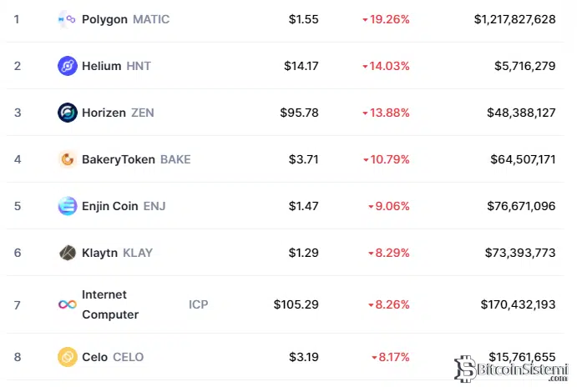This screenshot has width=577, height=392.
Task: Open the Internet Computer name link
Action: click(109, 304)
